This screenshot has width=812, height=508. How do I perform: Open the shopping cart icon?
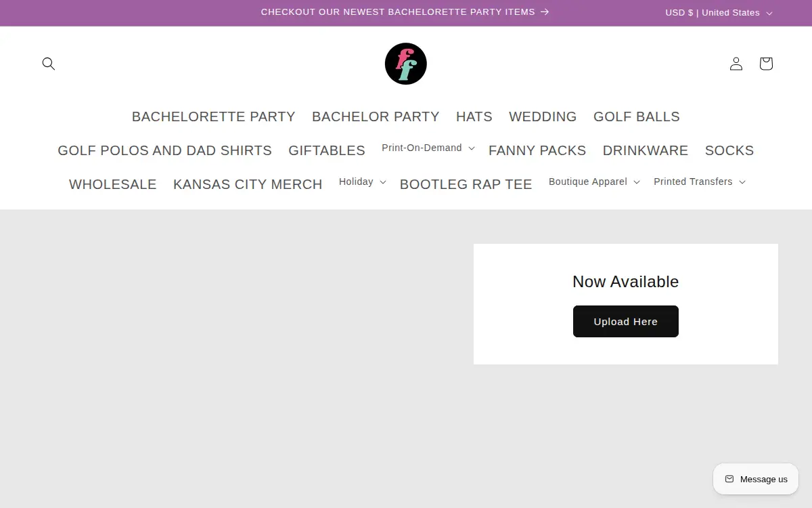pyautogui.click(x=766, y=64)
